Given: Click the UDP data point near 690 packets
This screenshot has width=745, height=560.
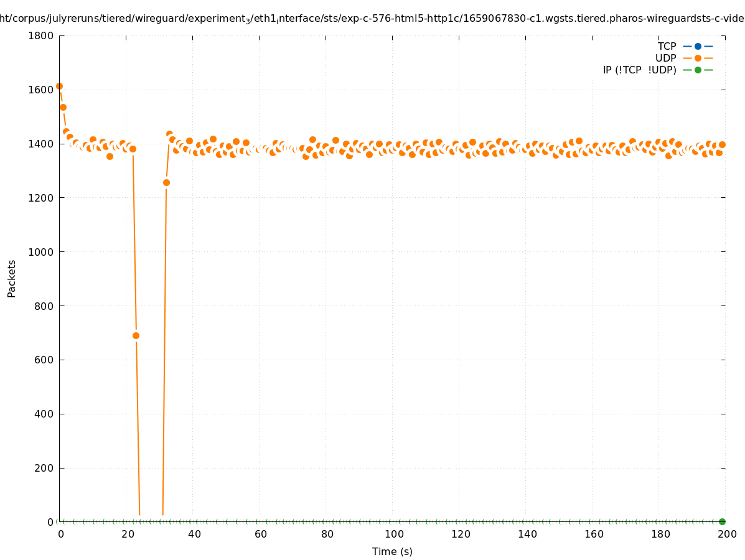Looking at the screenshot, I should pyautogui.click(x=136, y=335).
